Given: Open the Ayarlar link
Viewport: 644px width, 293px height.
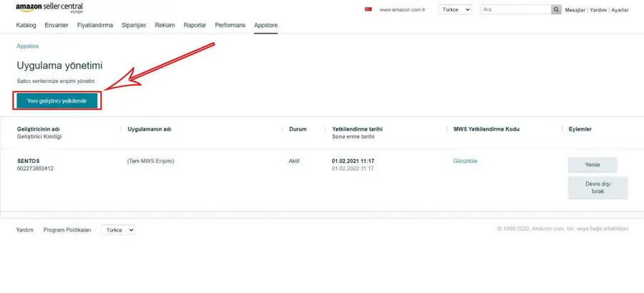Looking at the screenshot, I should [620, 10].
